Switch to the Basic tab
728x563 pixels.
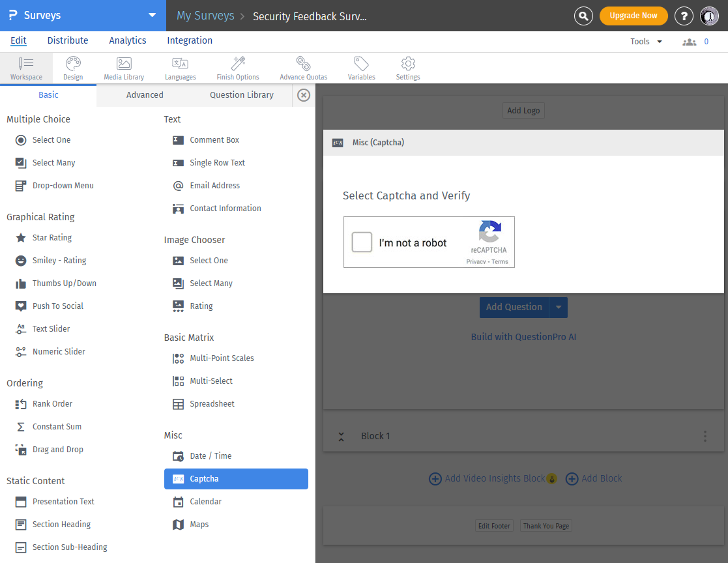(48, 95)
